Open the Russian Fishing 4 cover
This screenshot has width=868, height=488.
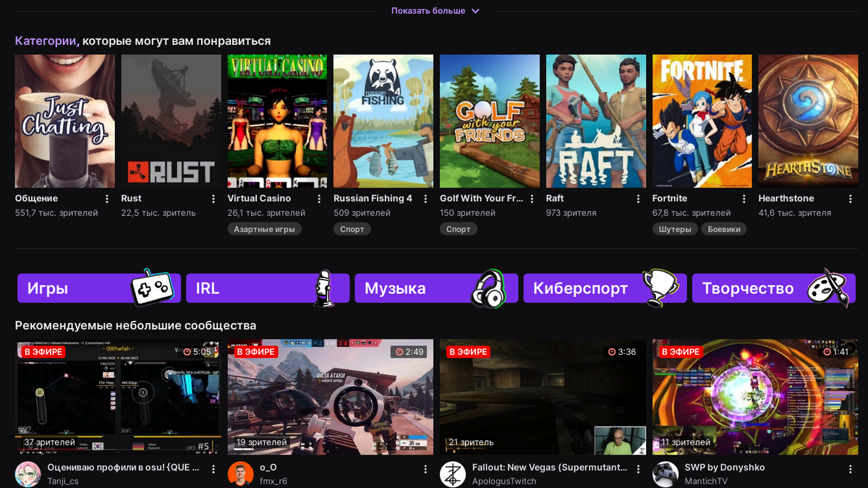[x=383, y=122]
